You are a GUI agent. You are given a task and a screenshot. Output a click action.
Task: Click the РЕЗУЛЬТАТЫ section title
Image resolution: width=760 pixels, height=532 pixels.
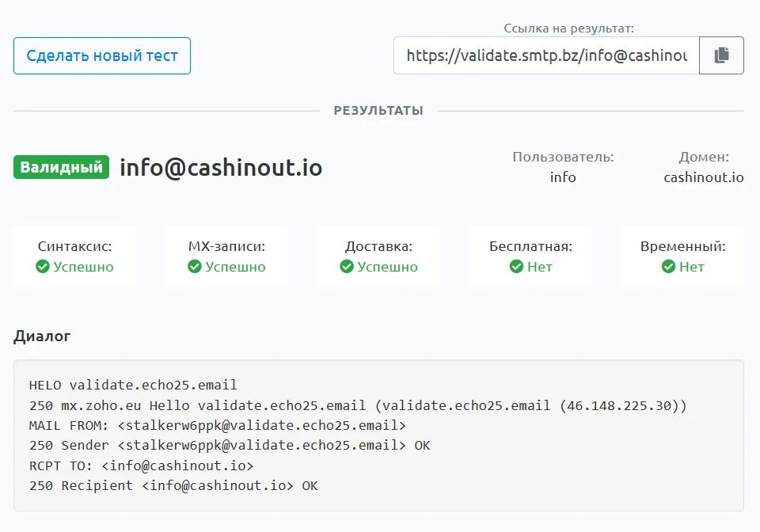tap(378, 111)
